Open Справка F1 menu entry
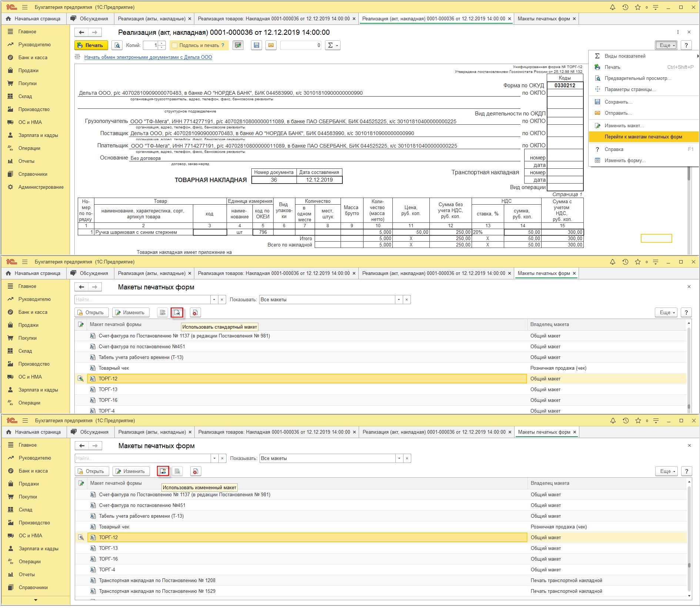The image size is (700, 608). [644, 149]
